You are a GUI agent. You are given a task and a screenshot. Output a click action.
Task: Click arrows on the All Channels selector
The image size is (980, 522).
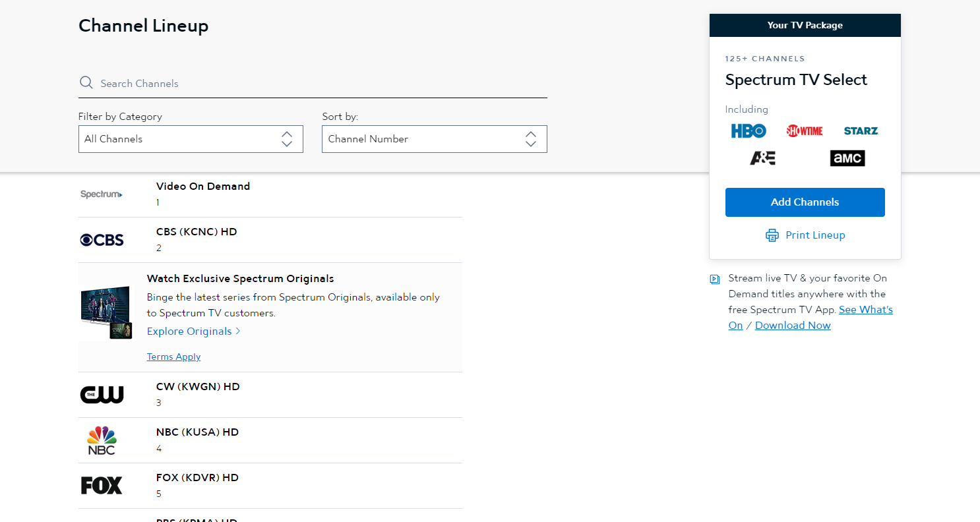tap(287, 139)
